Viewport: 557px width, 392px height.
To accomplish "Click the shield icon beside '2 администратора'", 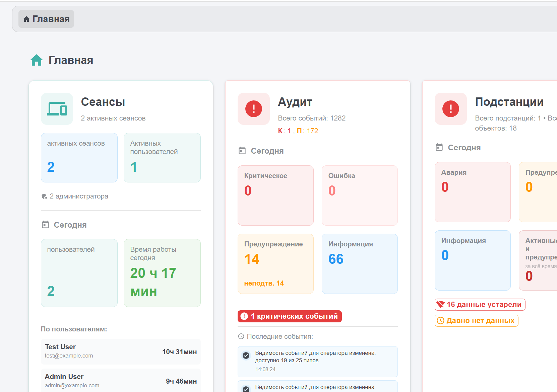I will pos(44,197).
